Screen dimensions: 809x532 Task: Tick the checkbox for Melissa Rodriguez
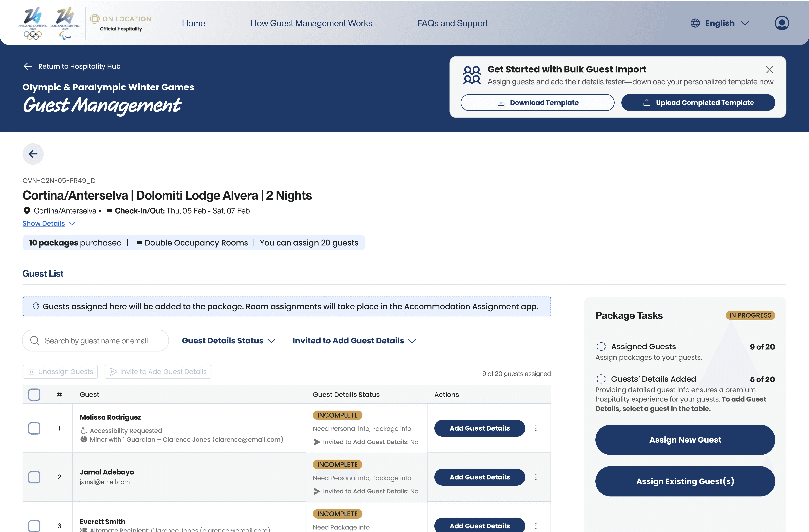click(34, 428)
